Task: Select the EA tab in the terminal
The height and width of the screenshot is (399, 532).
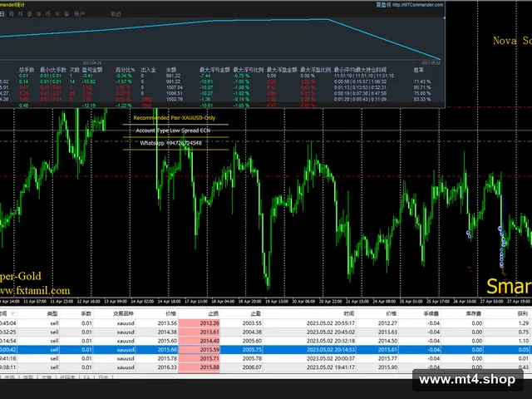Action: (x=86, y=377)
